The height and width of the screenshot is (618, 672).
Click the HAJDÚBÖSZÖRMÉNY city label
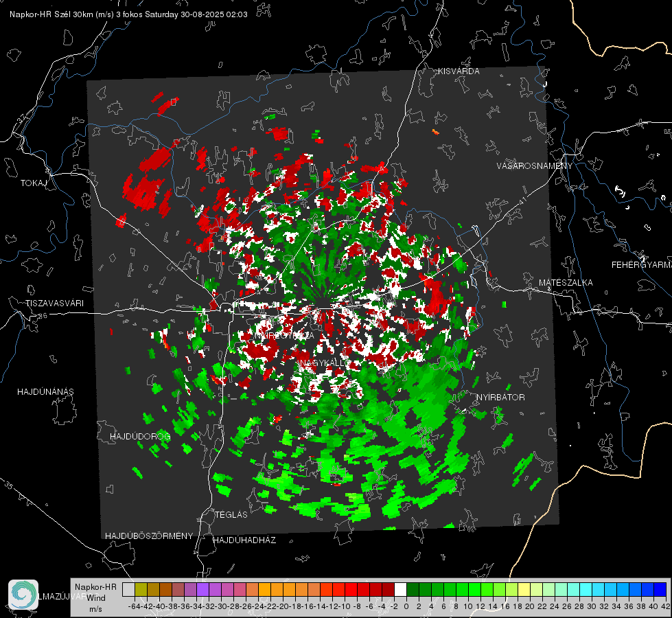(149, 536)
